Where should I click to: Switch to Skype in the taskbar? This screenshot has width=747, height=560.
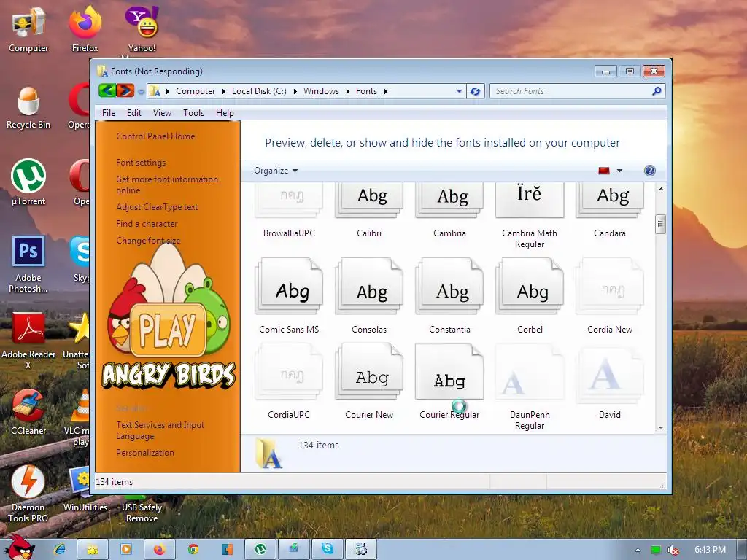328,549
